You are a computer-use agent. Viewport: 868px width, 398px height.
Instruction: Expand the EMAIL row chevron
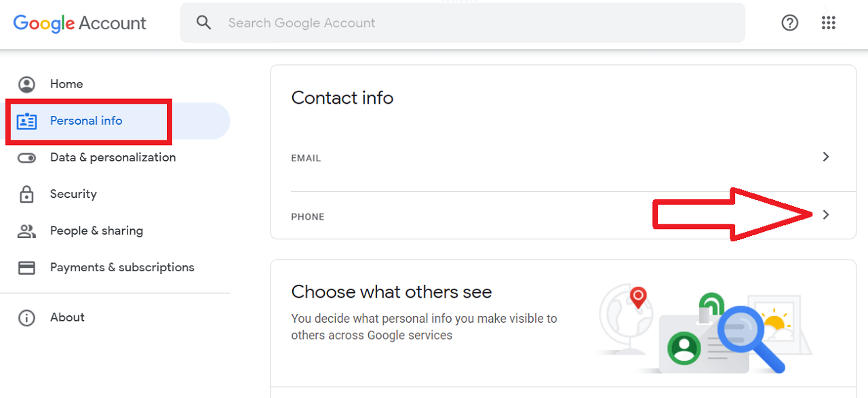[825, 157]
